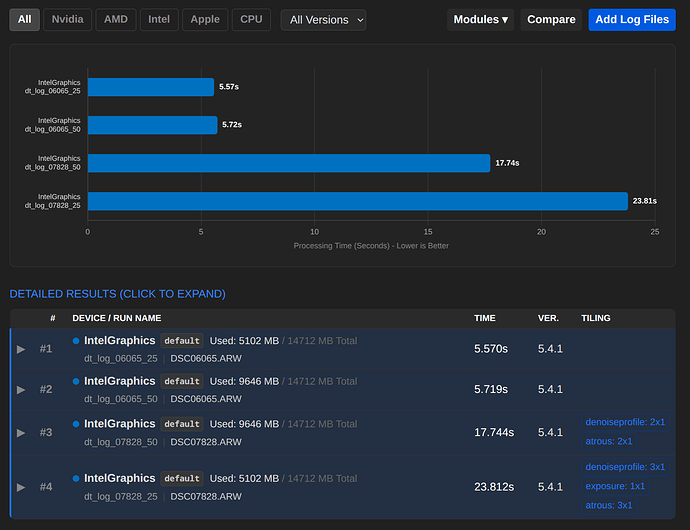Viewport: 690px width, 530px height.
Task: Click the 17.744s time value
Action: (x=494, y=433)
